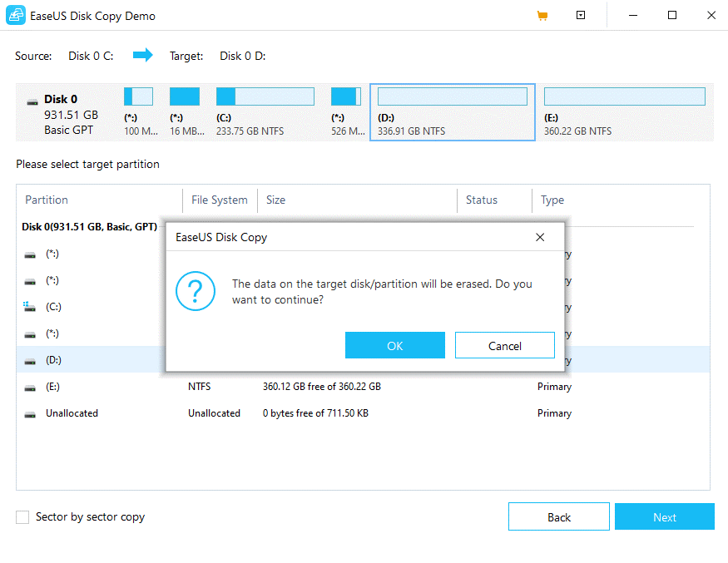Cancel the erase confirmation dialog
The image size is (728, 563).
coord(505,345)
